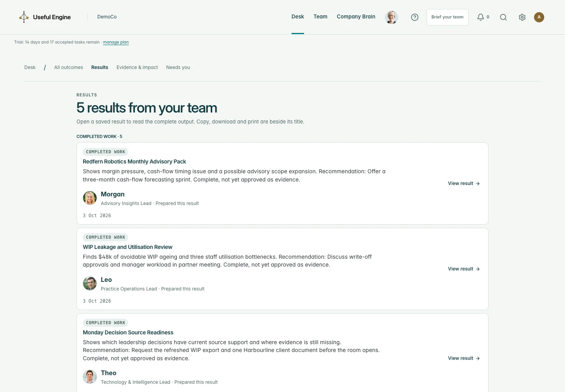Follow the manage plan link
565x392 pixels.
(116, 42)
